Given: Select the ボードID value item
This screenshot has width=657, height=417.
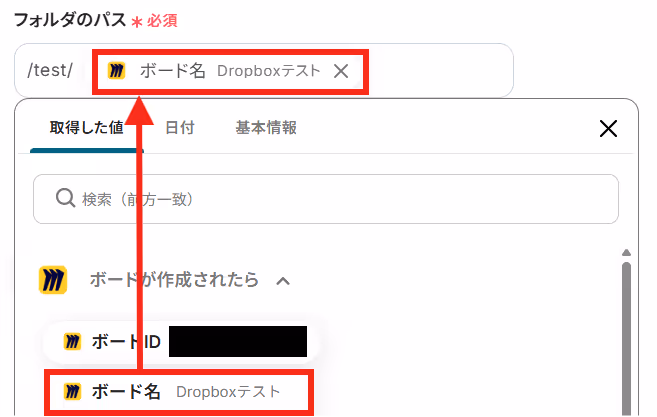Looking at the screenshot, I should tap(180, 342).
